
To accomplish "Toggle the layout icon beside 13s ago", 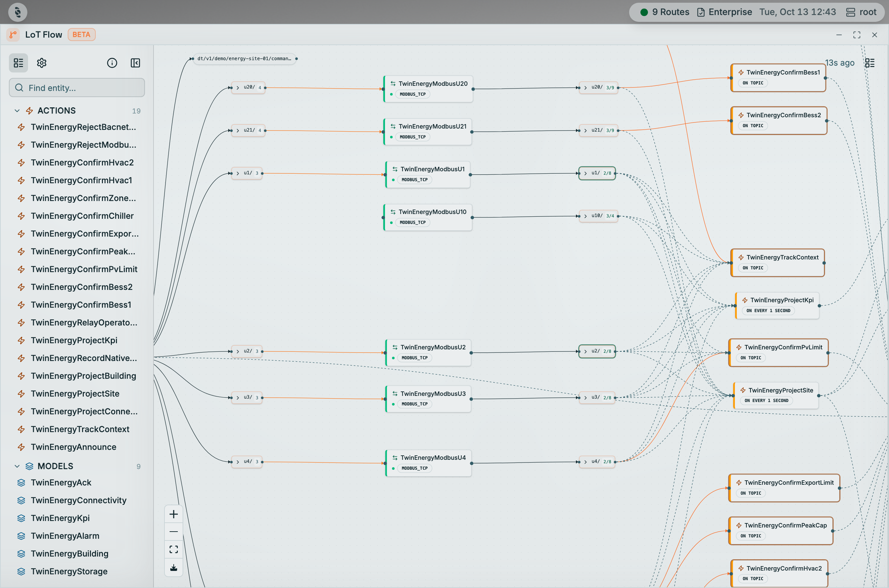I will tap(870, 63).
